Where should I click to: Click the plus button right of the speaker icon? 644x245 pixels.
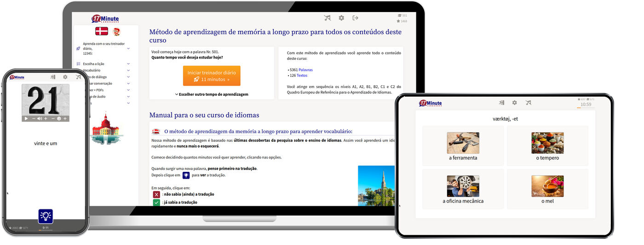coord(46,119)
